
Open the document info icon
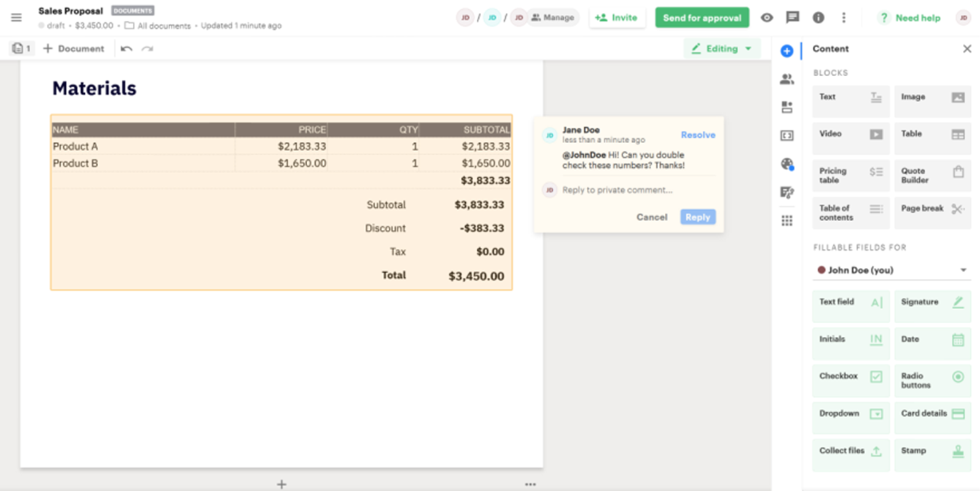[818, 17]
